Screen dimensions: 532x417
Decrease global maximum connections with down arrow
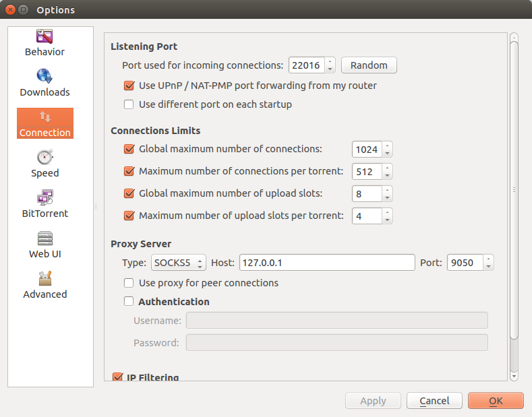(x=387, y=153)
